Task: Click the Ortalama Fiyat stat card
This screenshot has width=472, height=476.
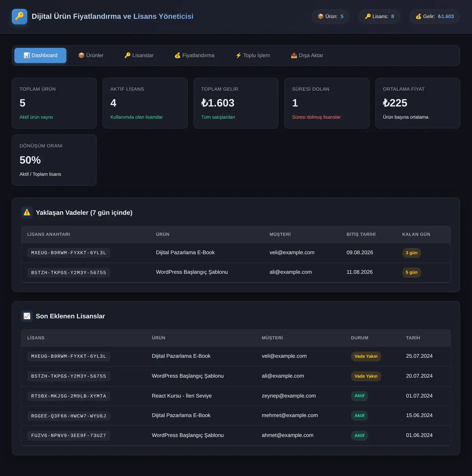Action: (418, 103)
